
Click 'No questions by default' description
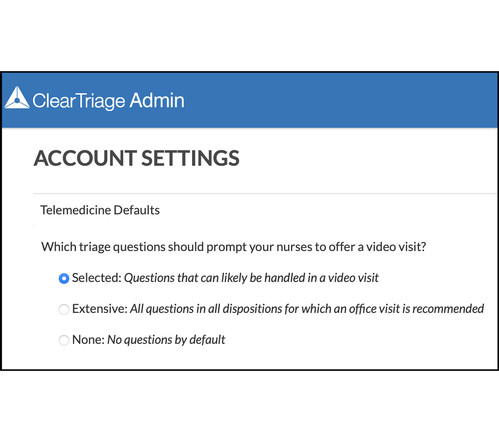[166, 340]
